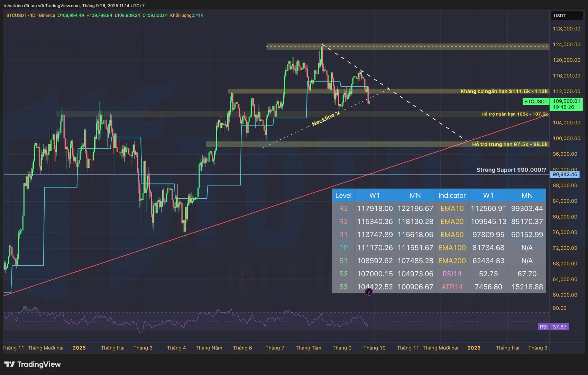Image resolution: width=588 pixels, height=375 pixels.
Task: Click the 100,000.00 price axis label
Action: [x=567, y=138]
